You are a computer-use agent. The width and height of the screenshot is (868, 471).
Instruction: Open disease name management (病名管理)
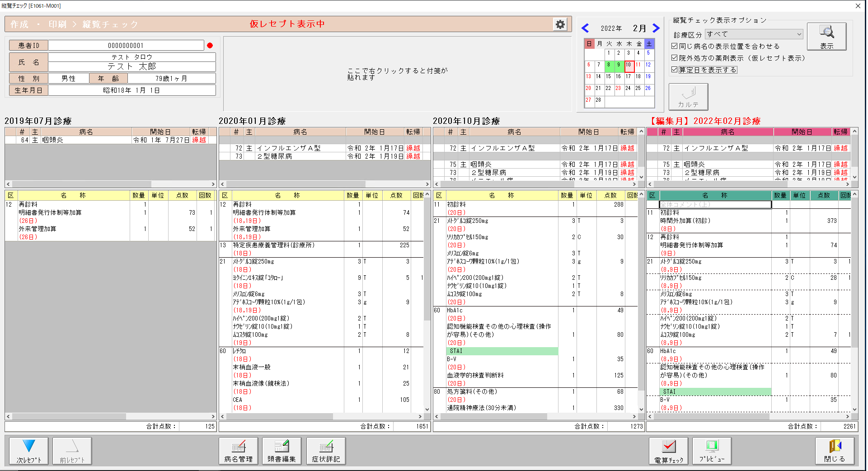(238, 451)
